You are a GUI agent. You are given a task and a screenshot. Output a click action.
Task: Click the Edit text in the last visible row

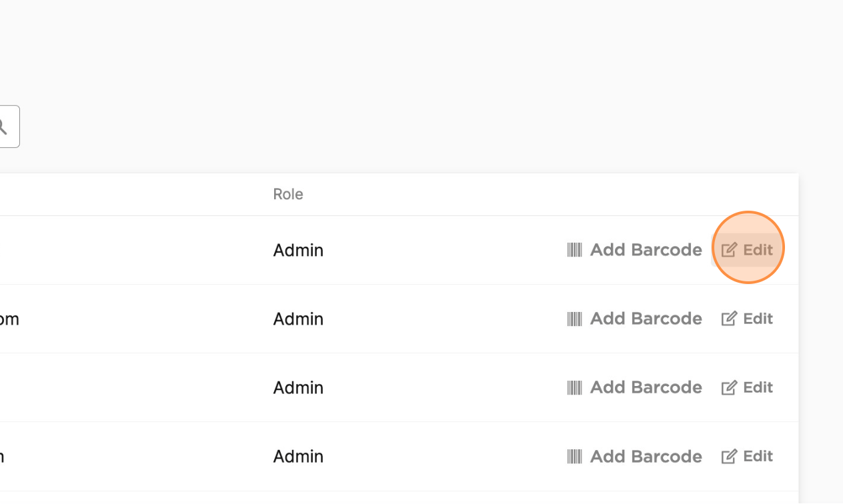(x=758, y=456)
